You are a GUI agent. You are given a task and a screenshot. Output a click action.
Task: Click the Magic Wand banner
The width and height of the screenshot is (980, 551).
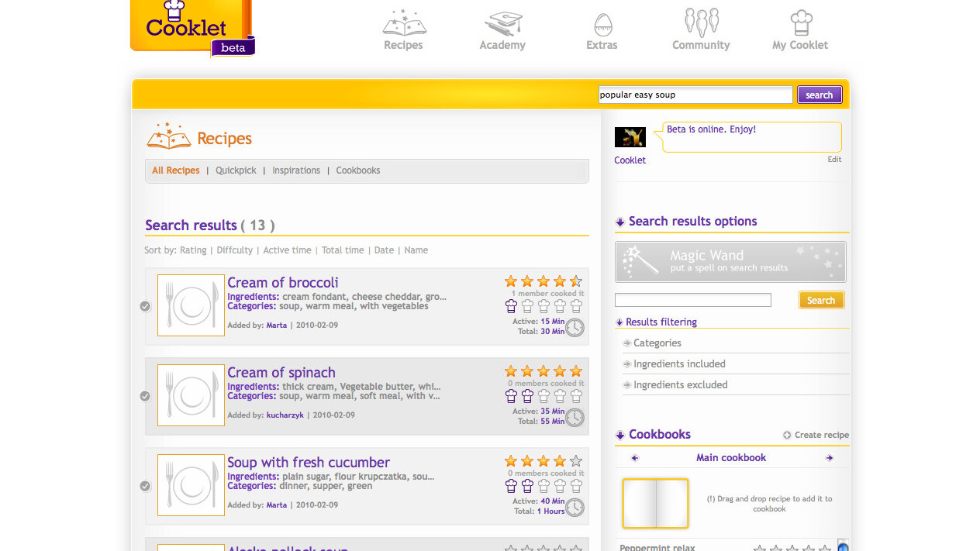[x=730, y=262]
